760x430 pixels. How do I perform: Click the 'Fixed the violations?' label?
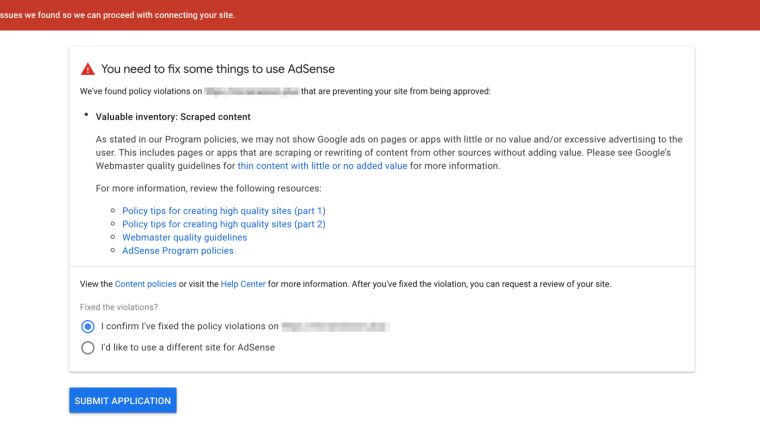(119, 307)
